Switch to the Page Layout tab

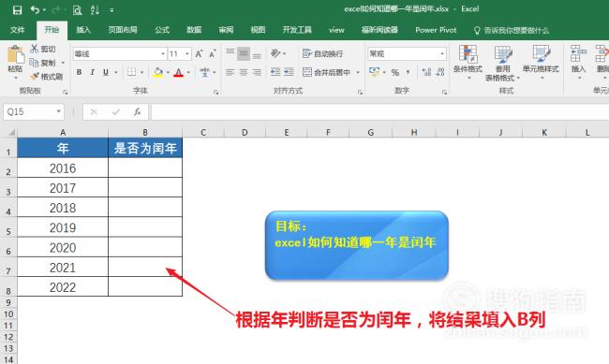click(123, 30)
